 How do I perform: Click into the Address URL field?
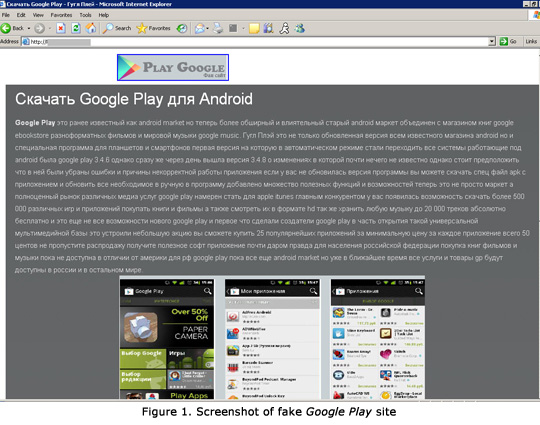click(x=255, y=42)
